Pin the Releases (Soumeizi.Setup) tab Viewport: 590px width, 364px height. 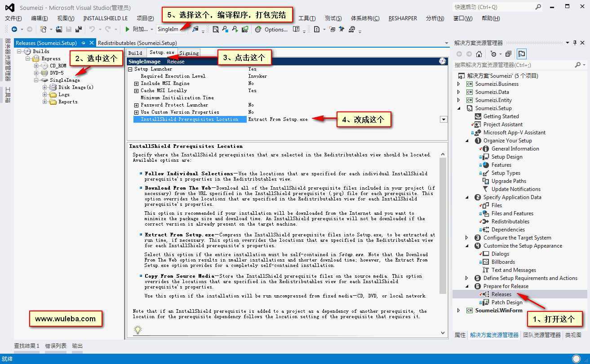(84, 43)
